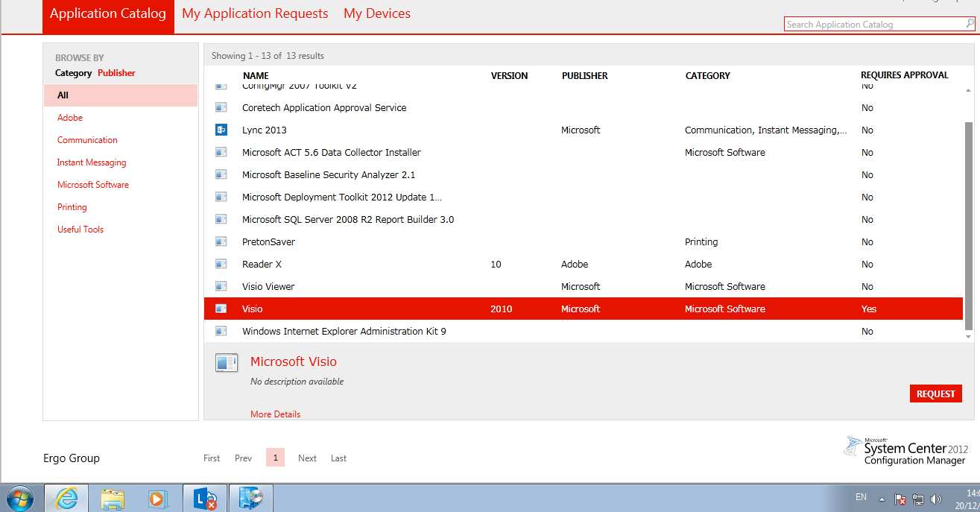Viewport: 980px width, 512px height.
Task: Filter by Communication category
Action: (x=87, y=140)
